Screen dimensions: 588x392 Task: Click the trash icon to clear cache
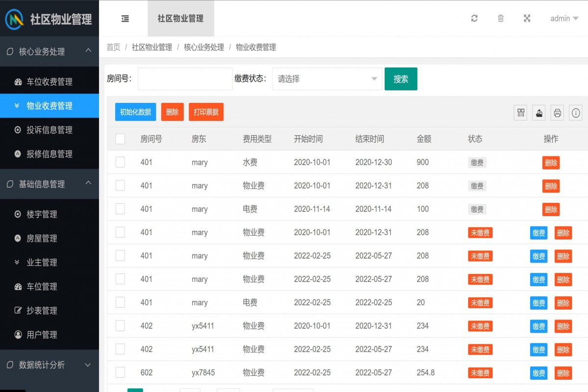[500, 18]
